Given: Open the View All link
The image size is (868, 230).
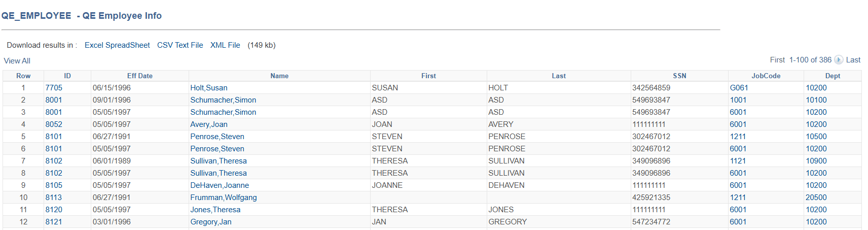Looking at the screenshot, I should click(x=17, y=61).
